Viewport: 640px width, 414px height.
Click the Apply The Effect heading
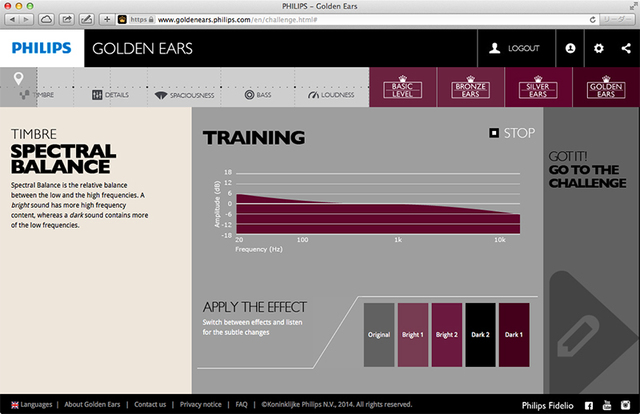point(255,307)
